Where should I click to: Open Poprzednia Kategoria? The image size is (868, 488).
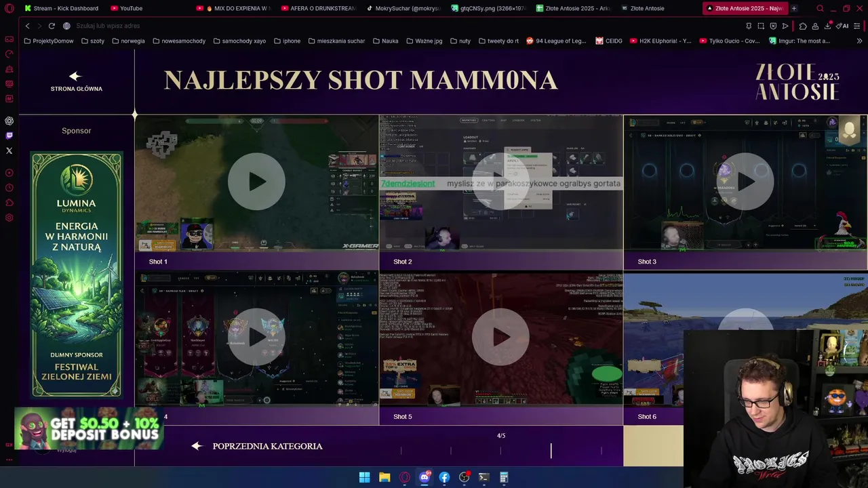tap(257, 446)
